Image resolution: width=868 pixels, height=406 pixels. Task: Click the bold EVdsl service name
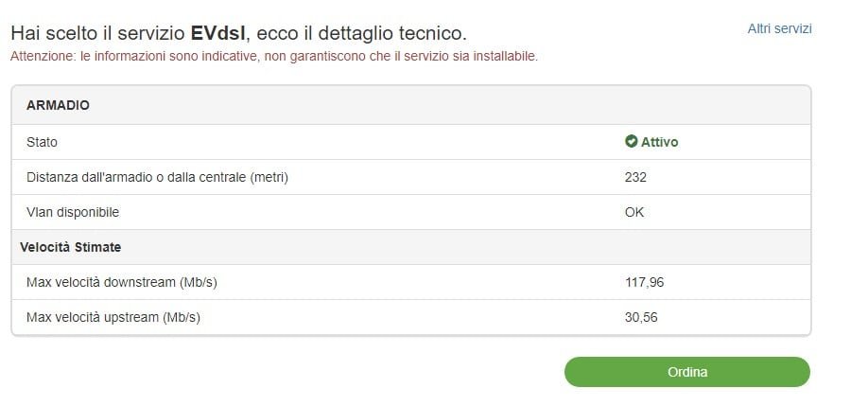[x=217, y=33]
